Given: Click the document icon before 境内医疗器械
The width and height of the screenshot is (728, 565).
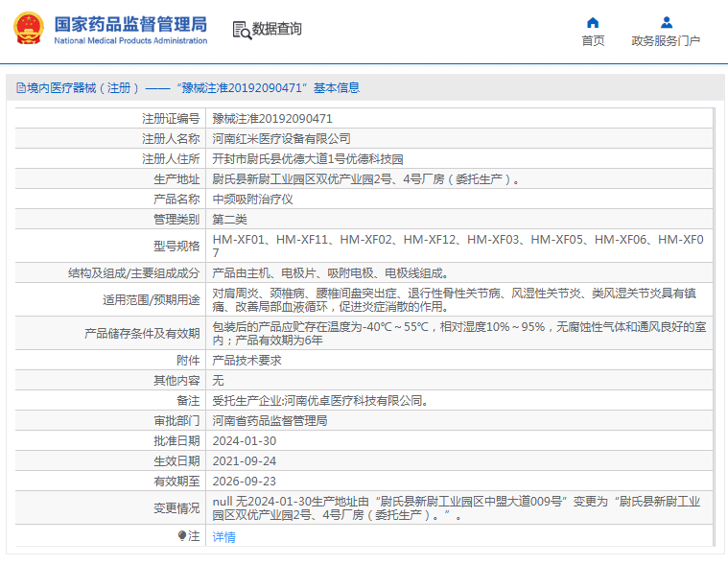Looking at the screenshot, I should (20, 87).
